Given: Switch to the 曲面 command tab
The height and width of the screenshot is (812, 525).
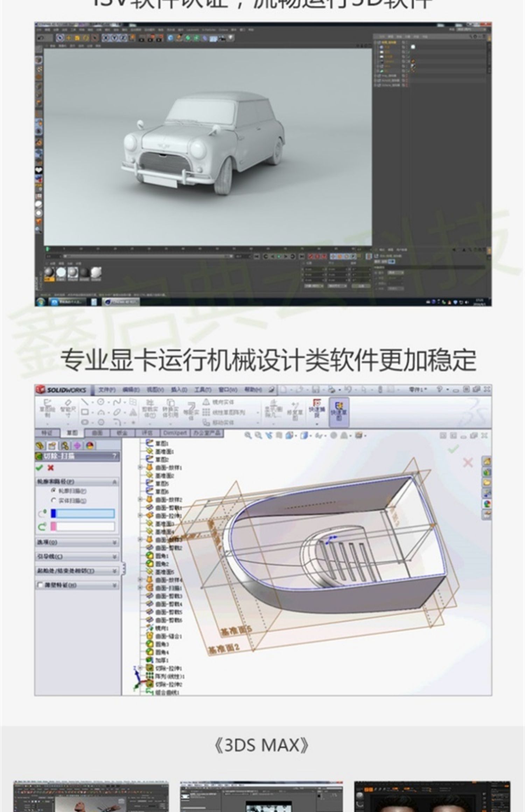Looking at the screenshot, I should point(97,433).
